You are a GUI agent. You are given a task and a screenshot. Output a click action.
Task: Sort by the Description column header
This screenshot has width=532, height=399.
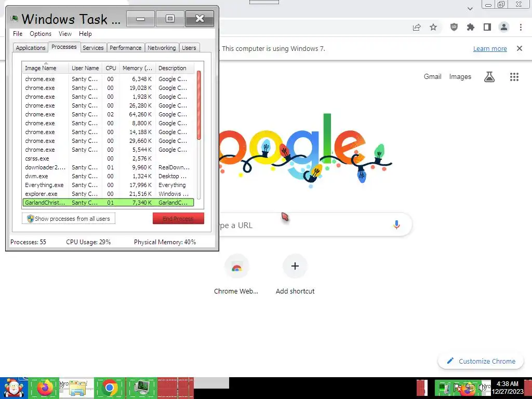click(175, 68)
